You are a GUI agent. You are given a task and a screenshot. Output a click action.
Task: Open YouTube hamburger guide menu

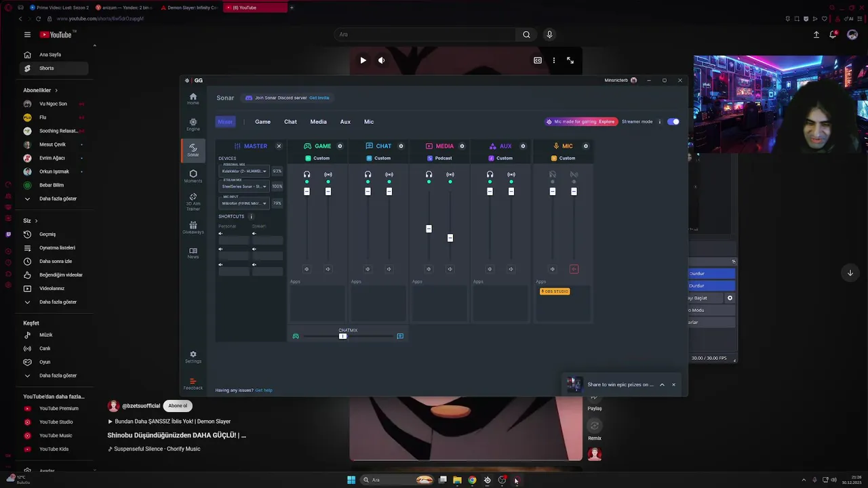[27, 35]
